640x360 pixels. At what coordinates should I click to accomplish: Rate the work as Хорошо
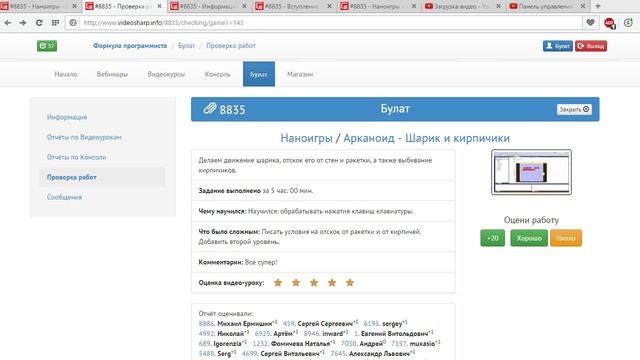click(x=529, y=238)
